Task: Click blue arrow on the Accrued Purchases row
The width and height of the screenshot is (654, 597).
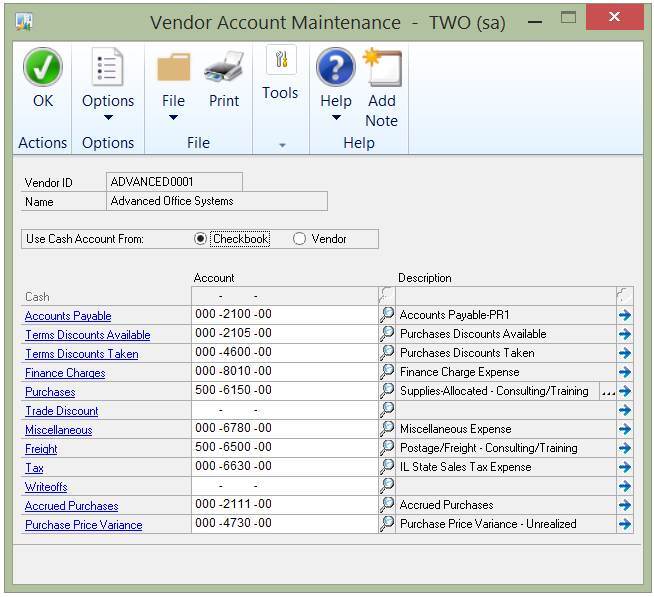Action: pos(625,505)
